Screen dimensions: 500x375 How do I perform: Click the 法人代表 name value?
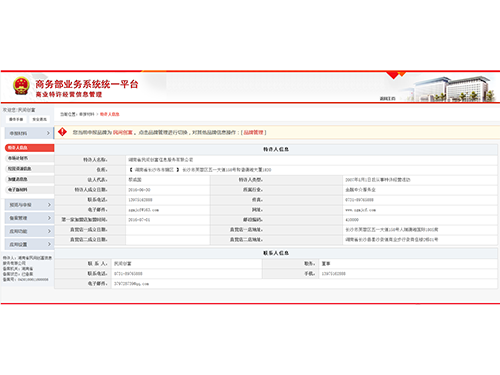[135, 180]
